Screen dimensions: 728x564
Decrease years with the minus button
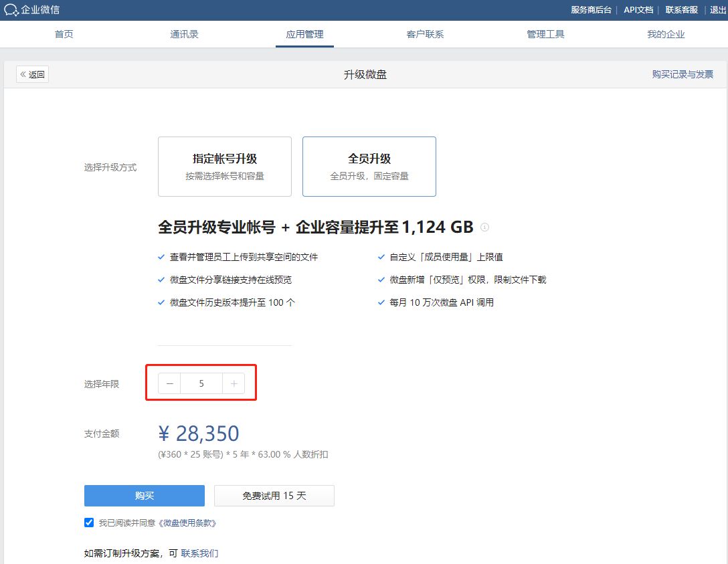[x=169, y=383]
